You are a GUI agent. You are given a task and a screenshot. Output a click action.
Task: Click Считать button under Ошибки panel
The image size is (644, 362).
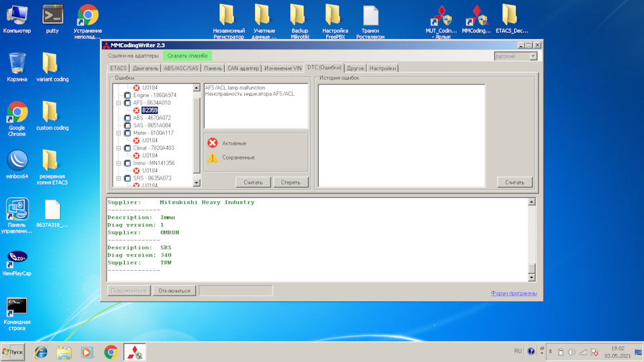point(253,182)
